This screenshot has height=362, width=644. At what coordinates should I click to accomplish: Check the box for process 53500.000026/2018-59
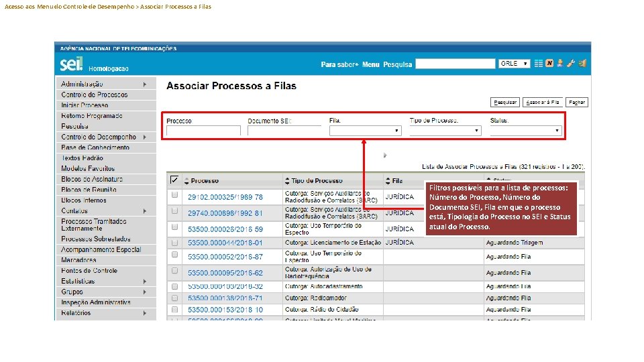[174, 227]
